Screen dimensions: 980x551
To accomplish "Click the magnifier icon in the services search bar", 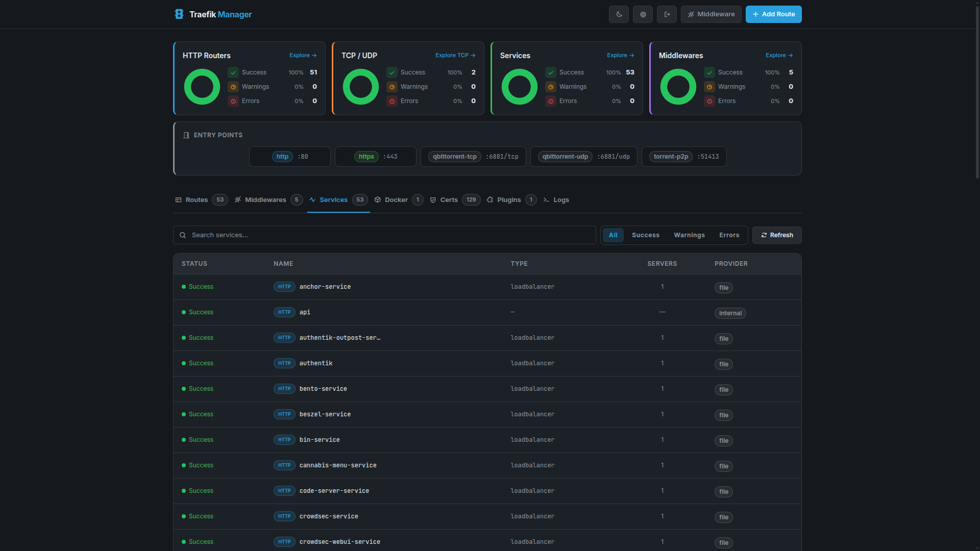I will pyautogui.click(x=183, y=235).
